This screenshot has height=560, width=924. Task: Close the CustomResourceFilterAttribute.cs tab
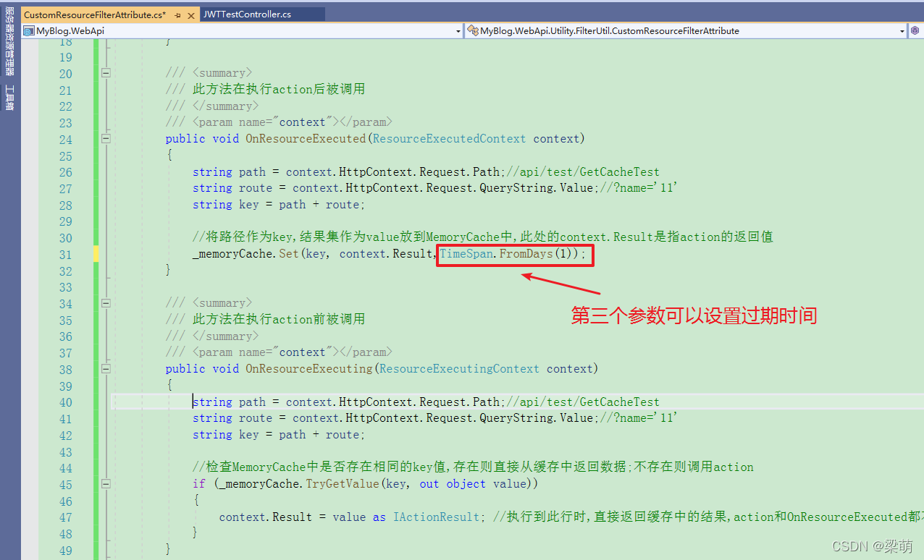pos(190,13)
